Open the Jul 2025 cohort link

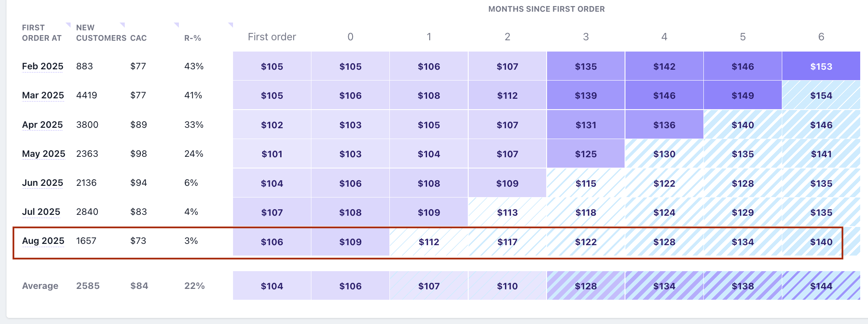tap(41, 212)
